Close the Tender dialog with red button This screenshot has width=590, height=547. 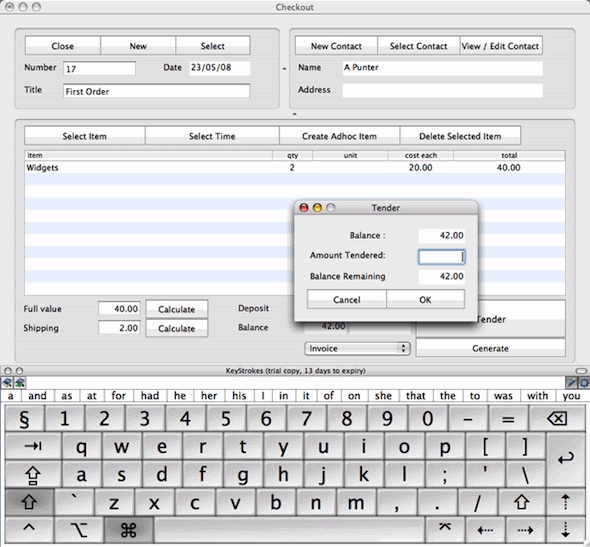[x=304, y=208]
